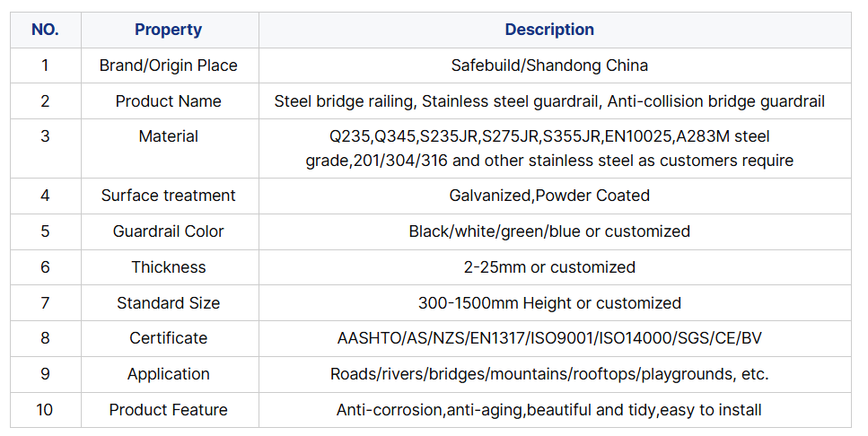Click the Property column header
The width and height of the screenshot is (868, 436).
click(x=169, y=30)
